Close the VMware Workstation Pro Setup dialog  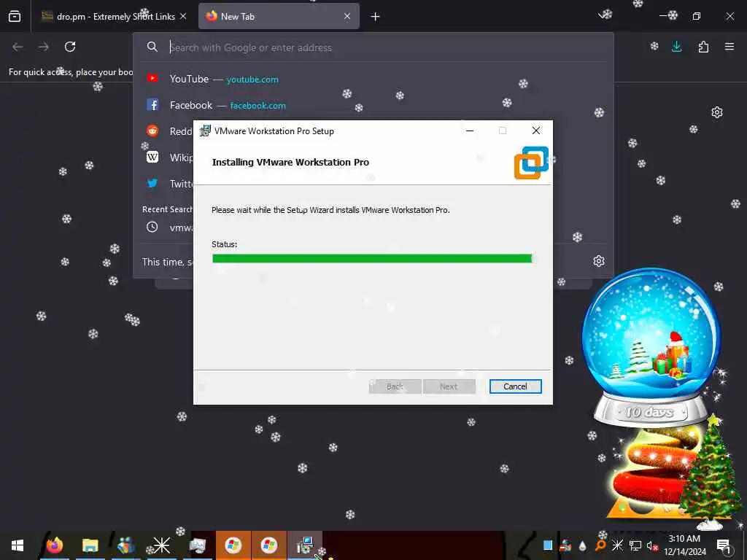pos(536,131)
